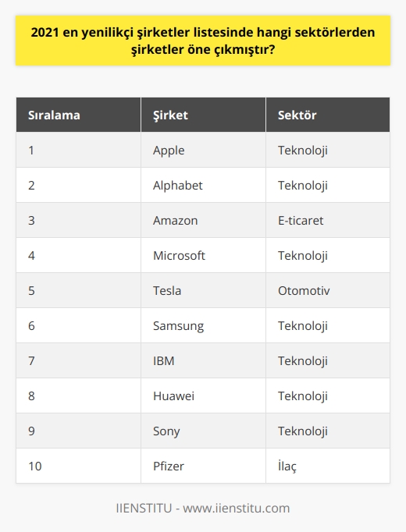Select the Microsoft company cell
The width and height of the screenshot is (406, 532).
click(x=203, y=256)
